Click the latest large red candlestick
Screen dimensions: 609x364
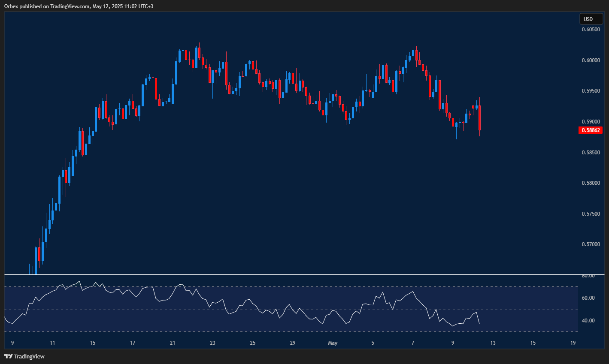point(479,118)
